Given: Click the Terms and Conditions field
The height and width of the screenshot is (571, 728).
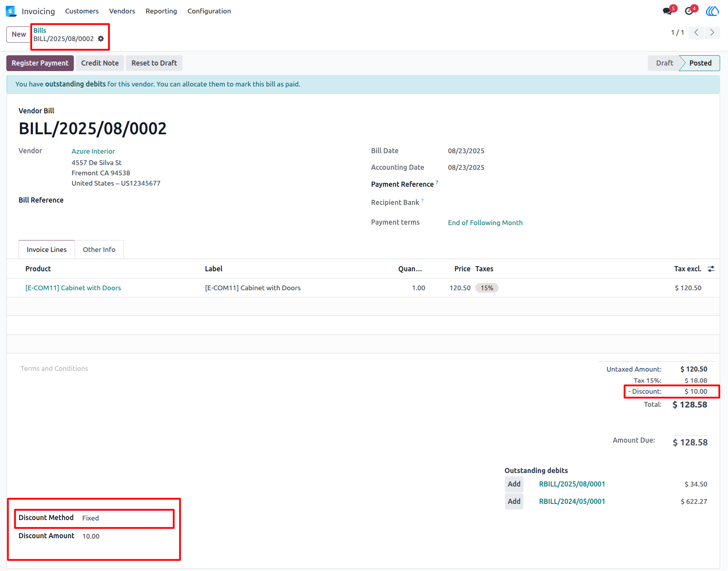Looking at the screenshot, I should [x=54, y=368].
